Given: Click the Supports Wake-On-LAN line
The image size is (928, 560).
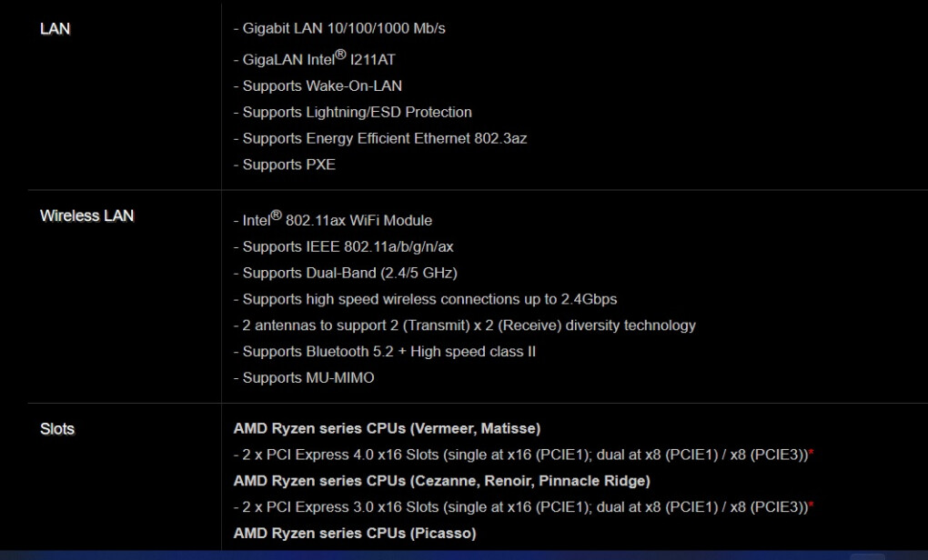Looking at the screenshot, I should pyautogui.click(x=318, y=85).
